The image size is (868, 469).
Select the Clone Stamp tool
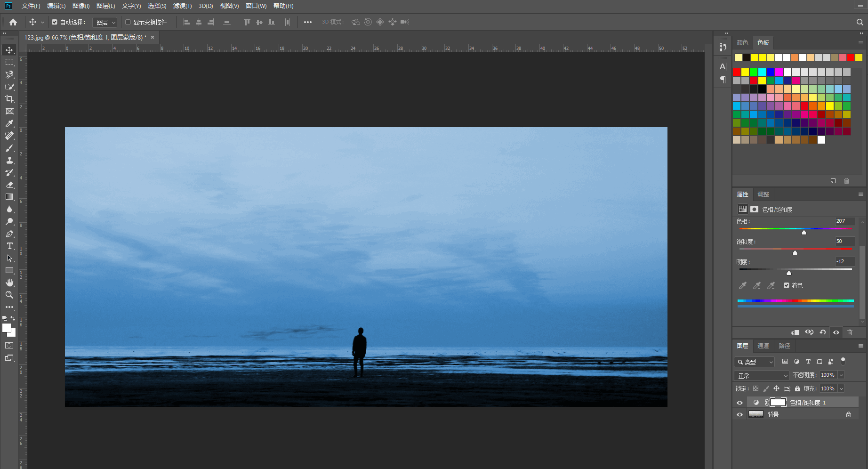[9, 160]
